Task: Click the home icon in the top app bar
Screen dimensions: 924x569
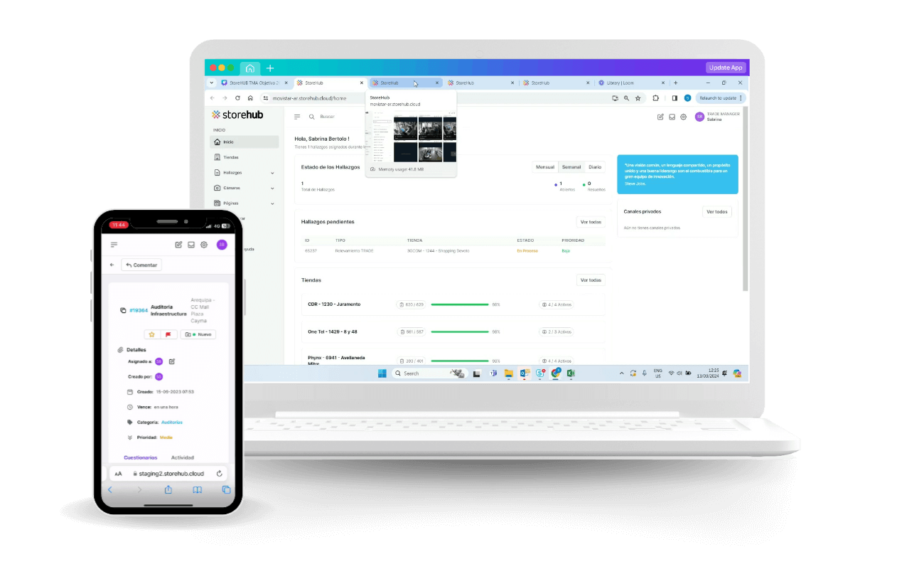Action: coord(249,68)
